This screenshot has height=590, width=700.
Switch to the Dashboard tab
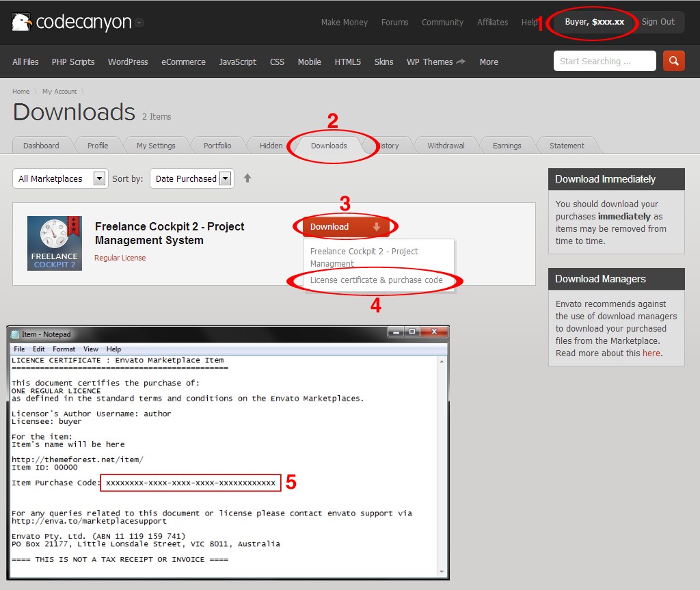click(x=41, y=146)
